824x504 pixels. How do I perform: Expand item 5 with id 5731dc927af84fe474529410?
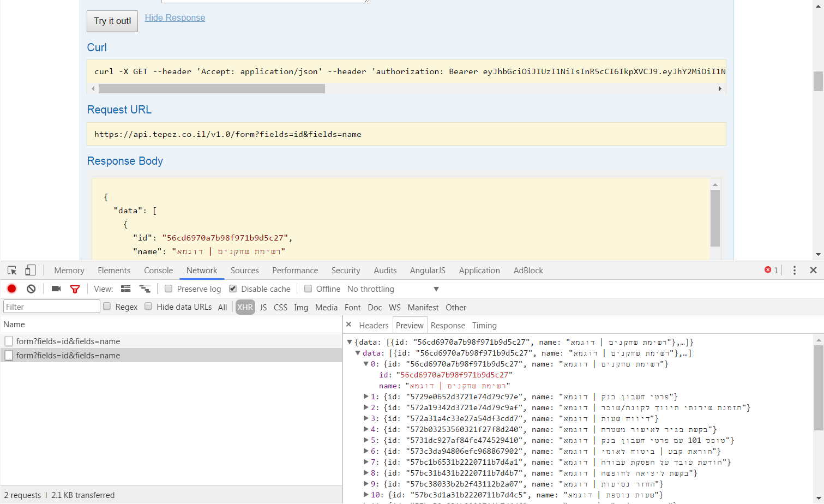click(x=366, y=440)
